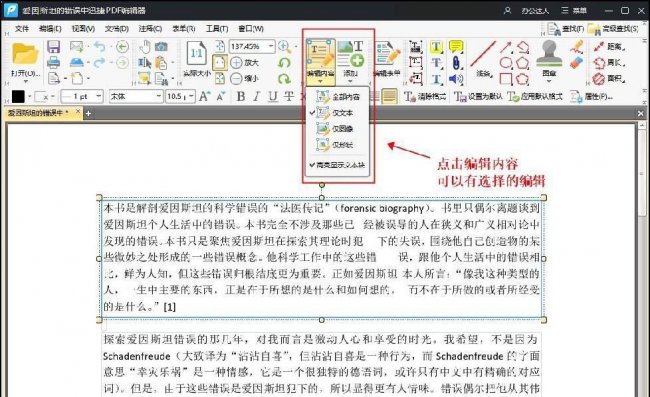Click the undo arrow icon

click(99, 46)
